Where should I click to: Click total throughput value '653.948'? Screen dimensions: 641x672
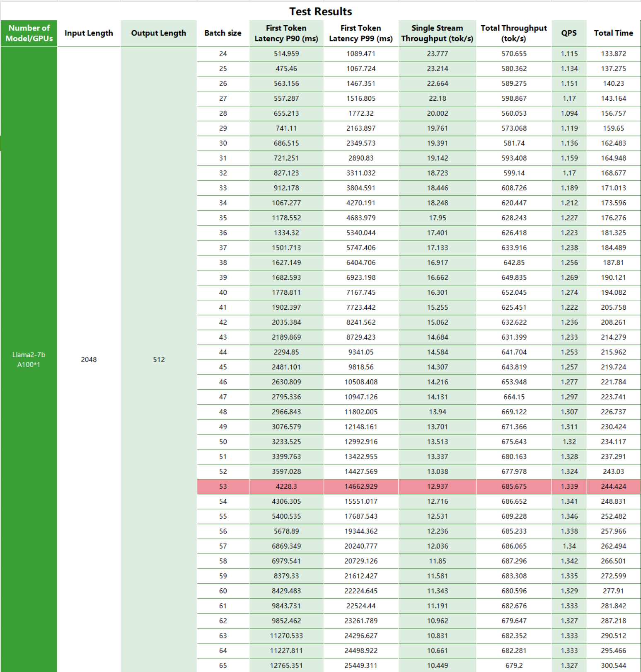tap(514, 382)
